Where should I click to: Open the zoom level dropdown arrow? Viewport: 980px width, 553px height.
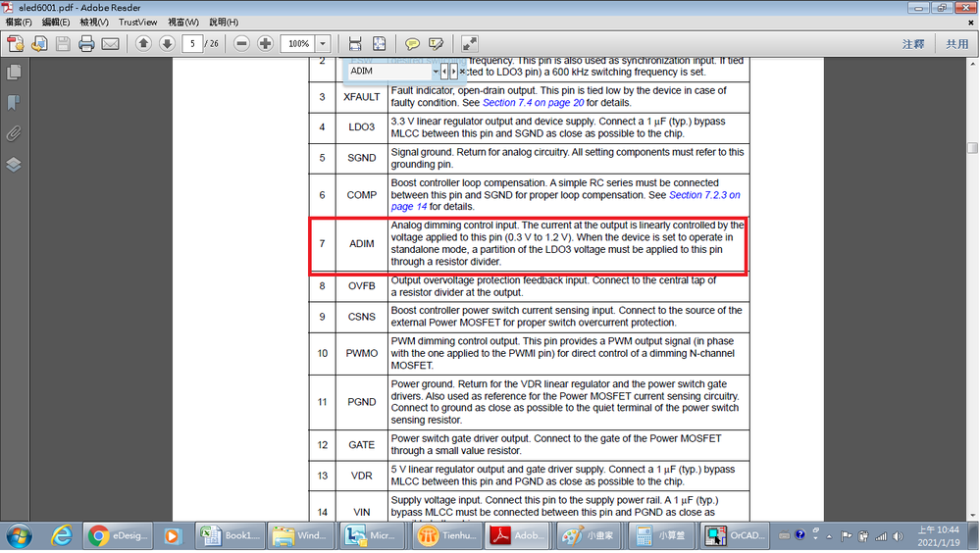point(323,44)
